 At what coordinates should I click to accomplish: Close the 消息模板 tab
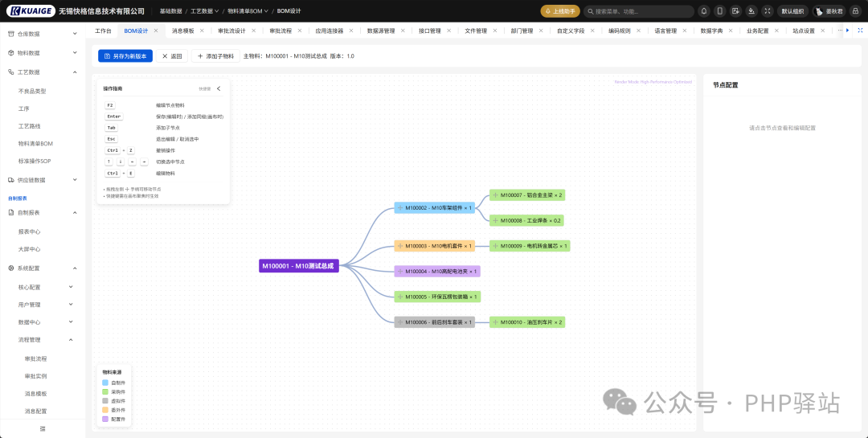click(x=202, y=31)
